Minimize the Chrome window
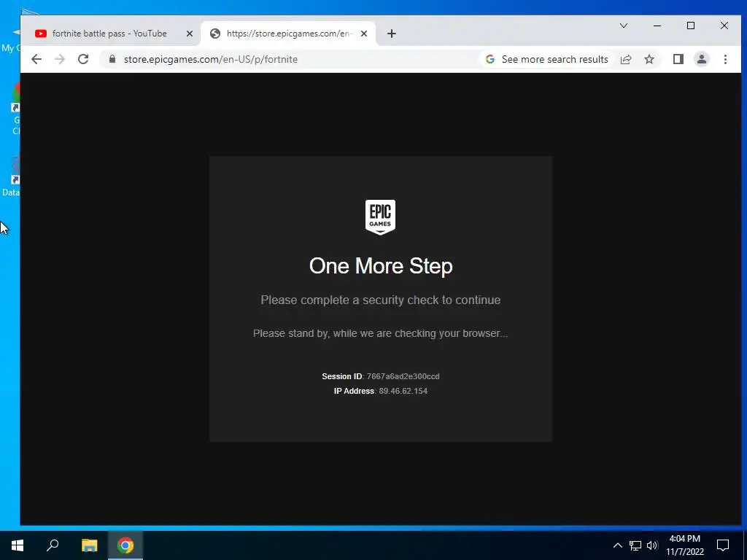747x560 pixels. click(657, 26)
